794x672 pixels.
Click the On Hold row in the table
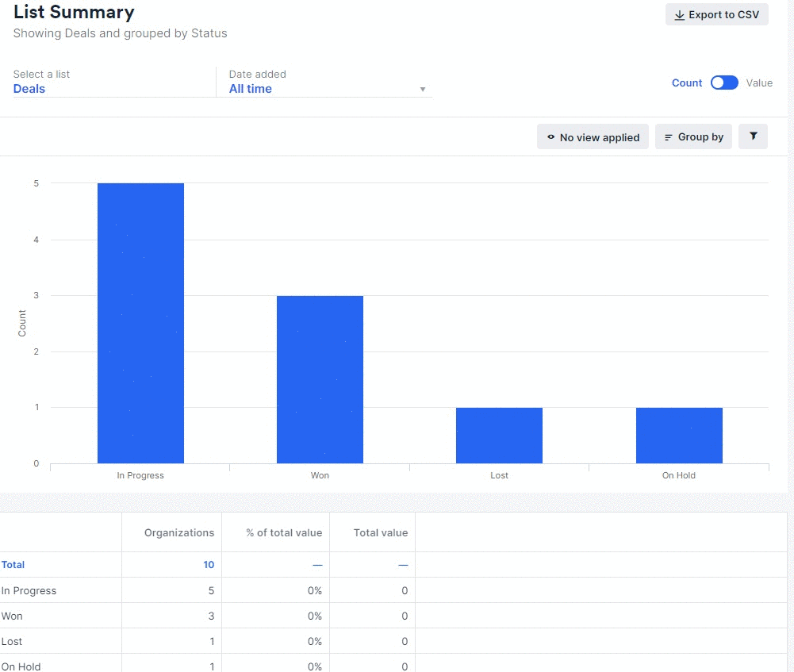click(21, 666)
